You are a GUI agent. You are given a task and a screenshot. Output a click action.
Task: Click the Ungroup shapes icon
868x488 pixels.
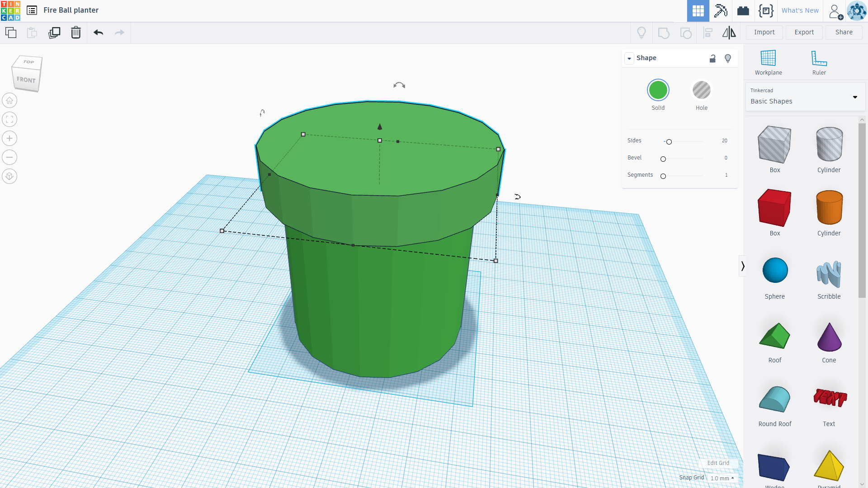pyautogui.click(x=686, y=33)
